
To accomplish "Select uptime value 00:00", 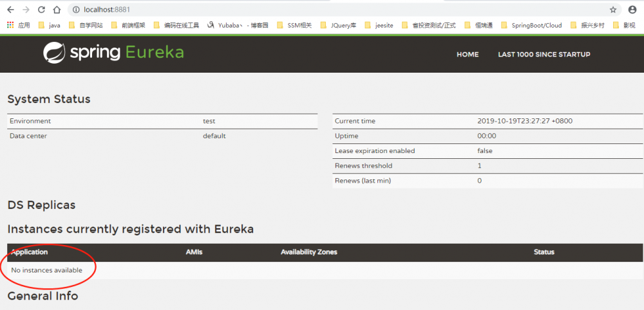I will coord(487,136).
